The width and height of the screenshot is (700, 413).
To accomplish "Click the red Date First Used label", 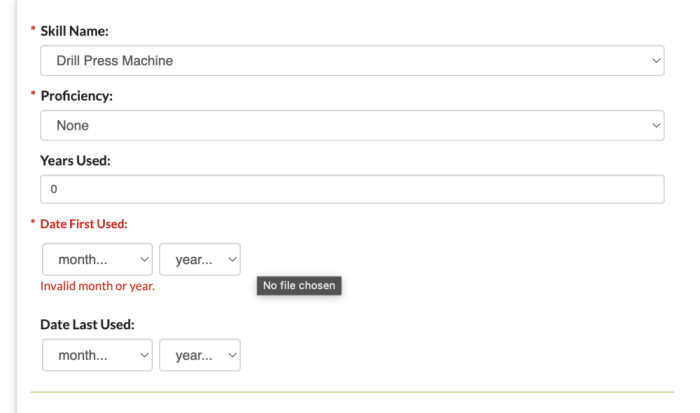I will click(83, 224).
